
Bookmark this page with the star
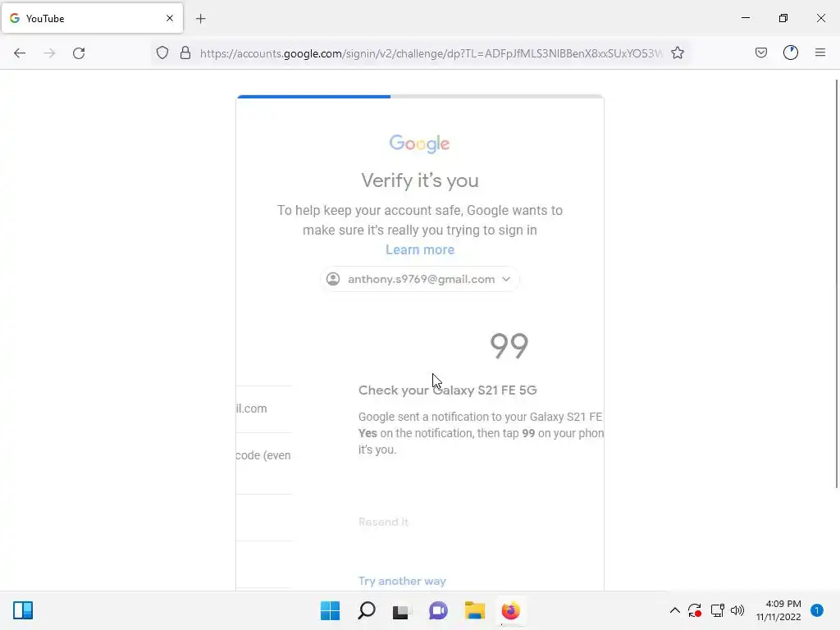coord(678,53)
